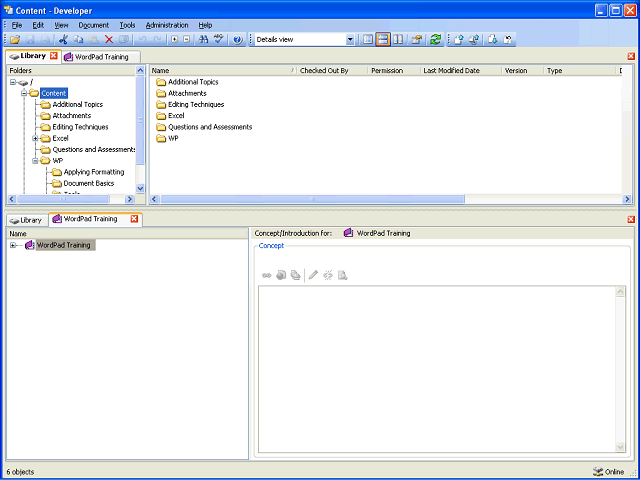Expand the Excel folder in tree
640x480 pixels.
click(35, 138)
